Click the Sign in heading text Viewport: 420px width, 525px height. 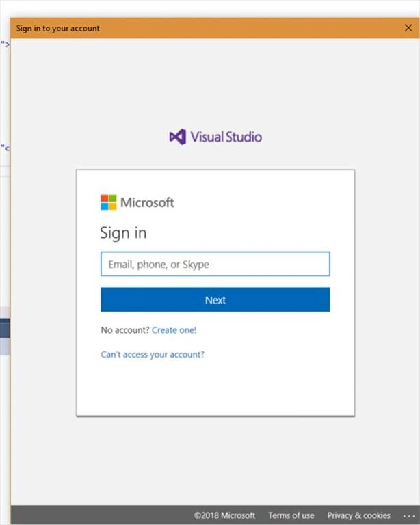(123, 232)
